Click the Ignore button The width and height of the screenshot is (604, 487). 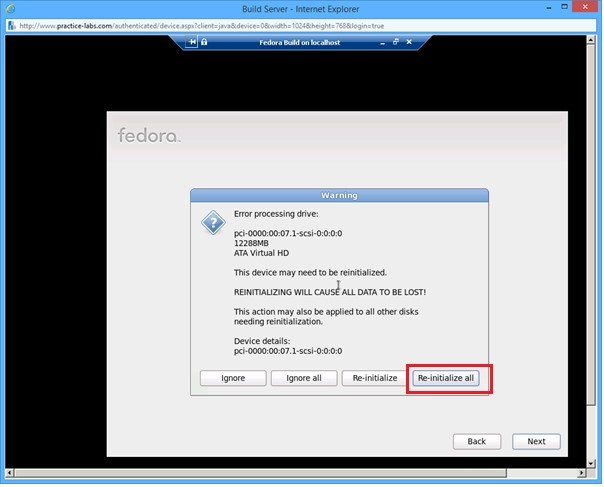click(233, 378)
